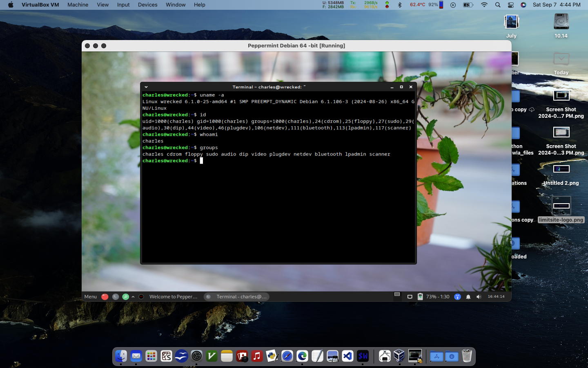The image size is (588, 368).
Task: Toggle Bluetooth from the macOS menu bar
Action: 400,5
